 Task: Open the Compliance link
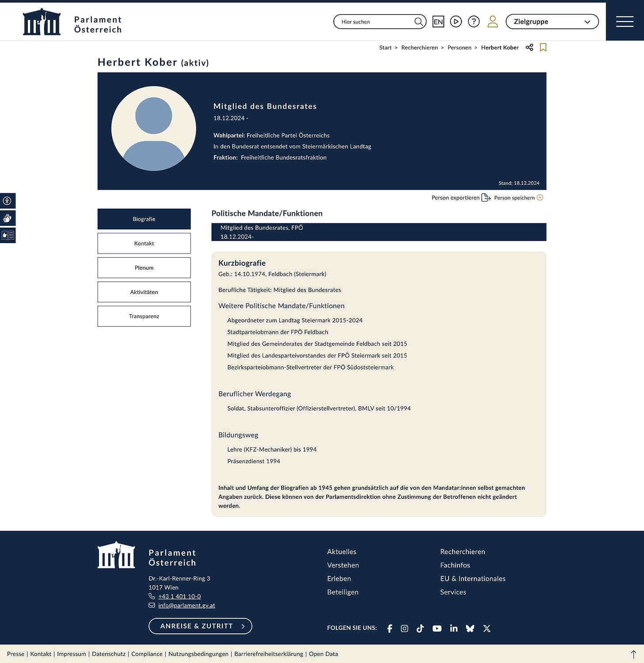147,654
